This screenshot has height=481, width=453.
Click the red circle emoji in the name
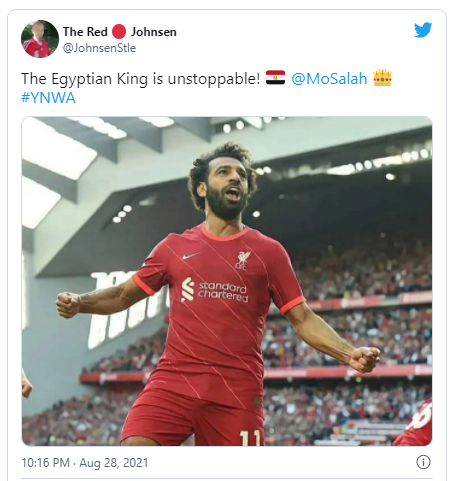pos(119,32)
